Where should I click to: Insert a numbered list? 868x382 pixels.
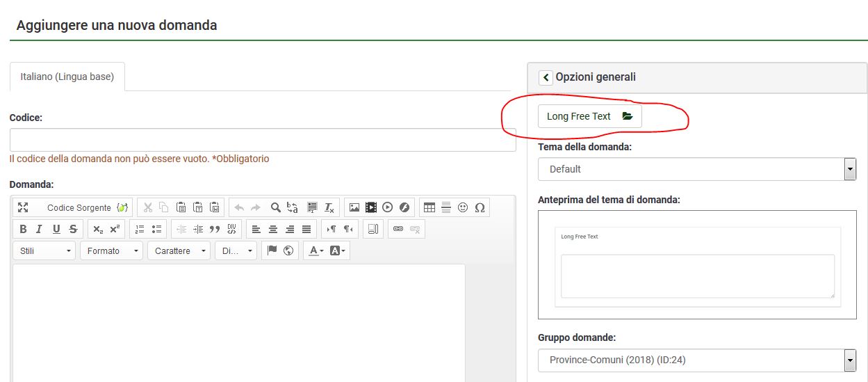(140, 229)
